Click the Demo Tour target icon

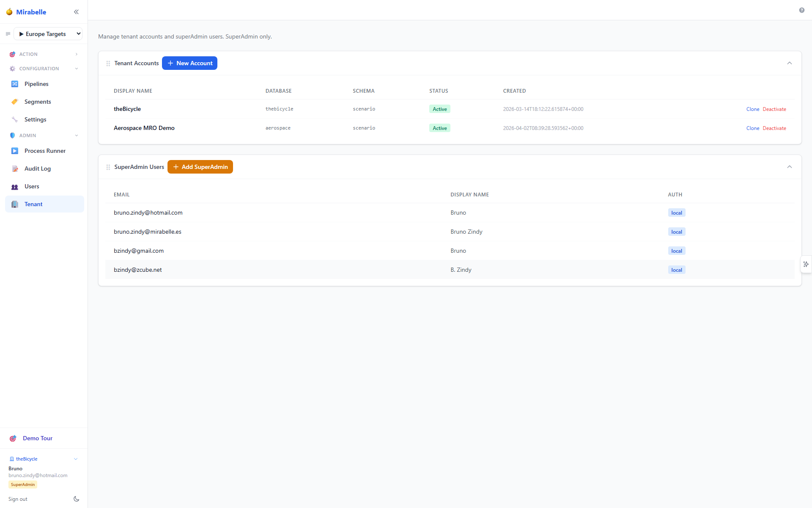(x=13, y=438)
